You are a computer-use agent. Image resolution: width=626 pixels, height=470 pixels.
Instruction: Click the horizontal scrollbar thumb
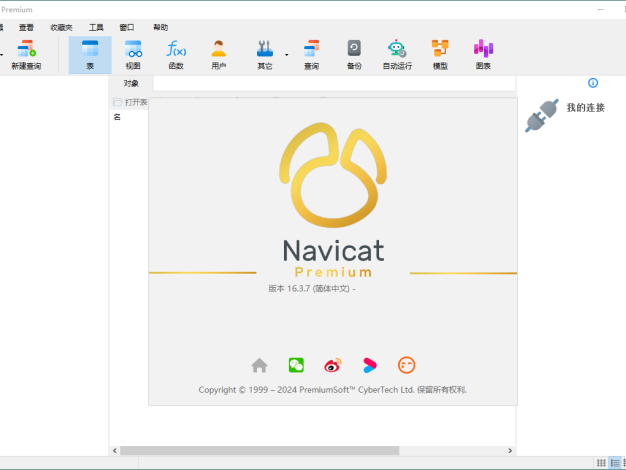click(x=260, y=450)
